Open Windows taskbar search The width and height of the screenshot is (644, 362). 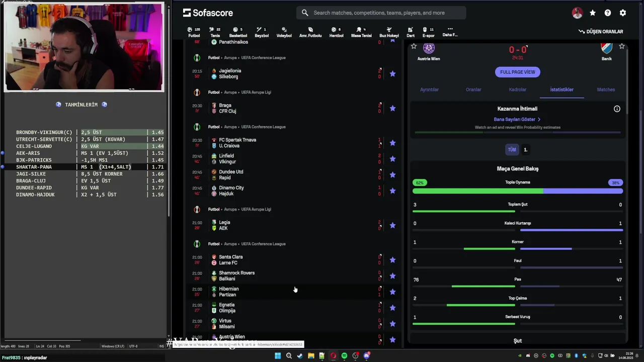(289, 356)
